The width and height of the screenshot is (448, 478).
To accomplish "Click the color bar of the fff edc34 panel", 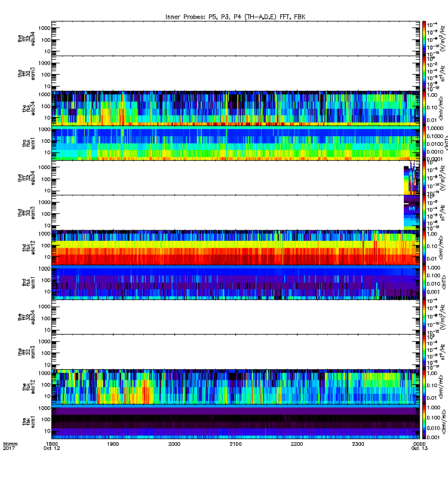I will coord(424,317).
